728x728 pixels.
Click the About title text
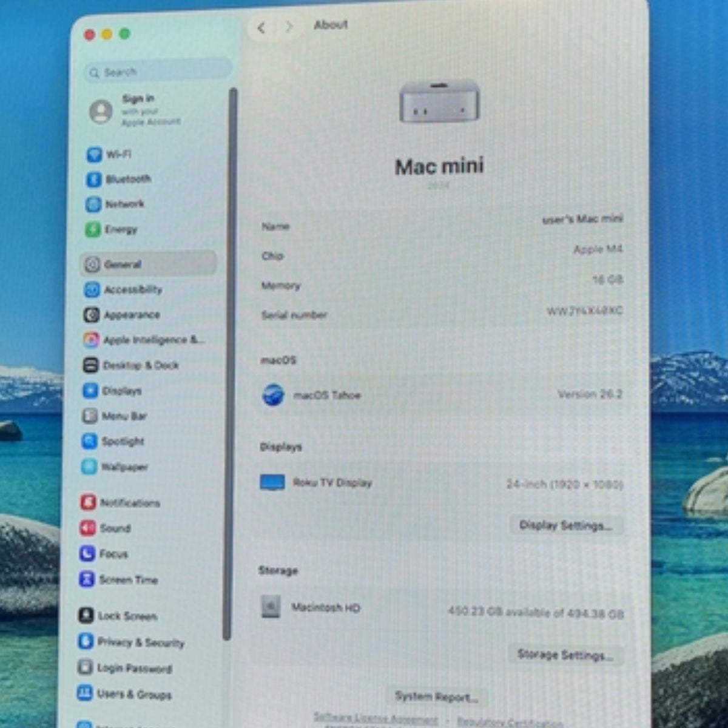[x=331, y=25]
